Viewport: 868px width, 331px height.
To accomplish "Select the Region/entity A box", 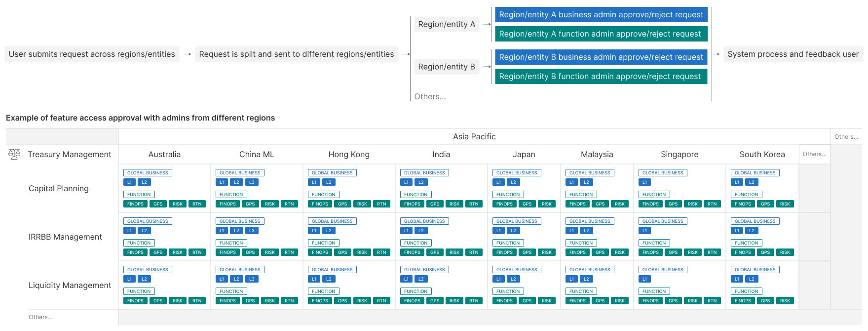I will coord(446,24).
